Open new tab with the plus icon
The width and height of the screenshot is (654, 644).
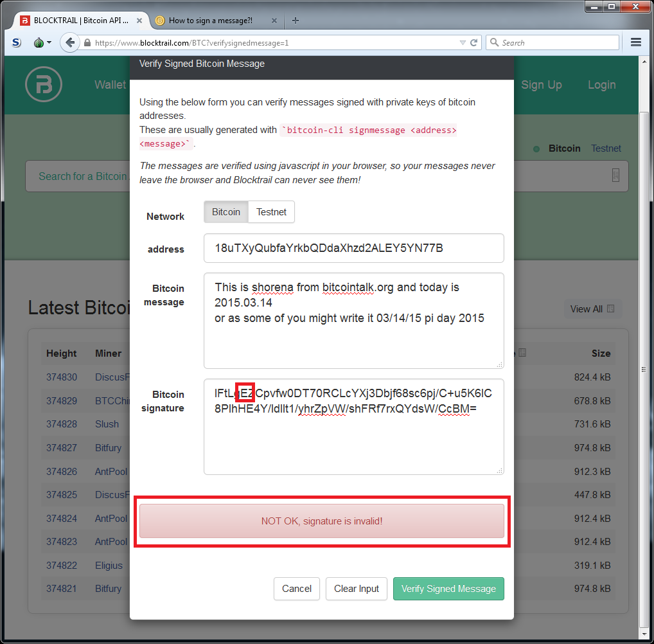click(296, 21)
